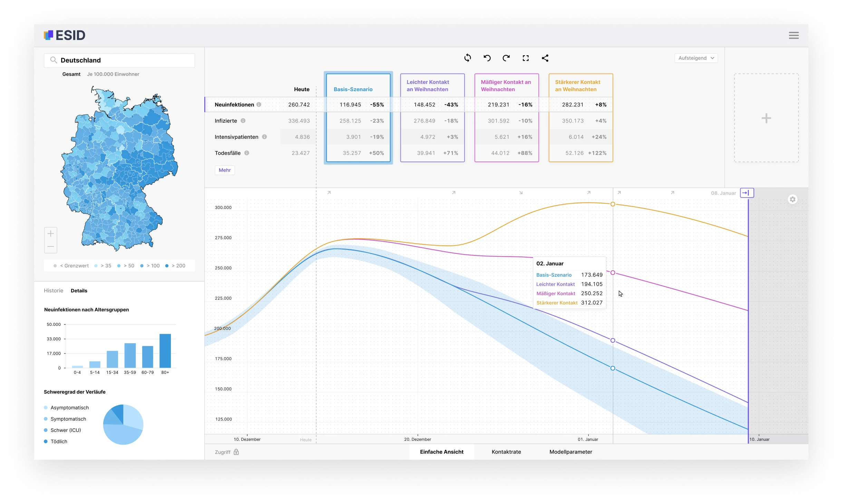Open the chart settings gear
843x504 pixels.
[x=793, y=199]
